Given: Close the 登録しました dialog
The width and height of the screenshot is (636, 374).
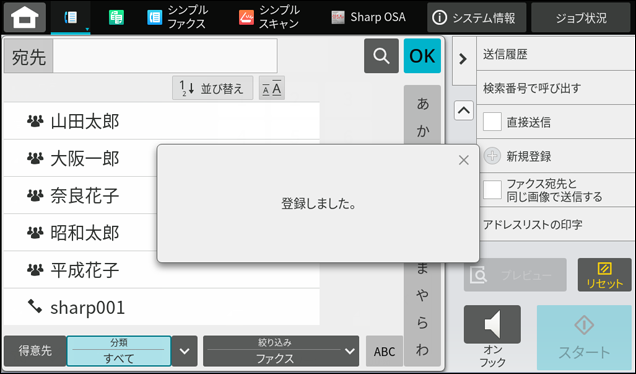Looking at the screenshot, I should coord(464,160).
